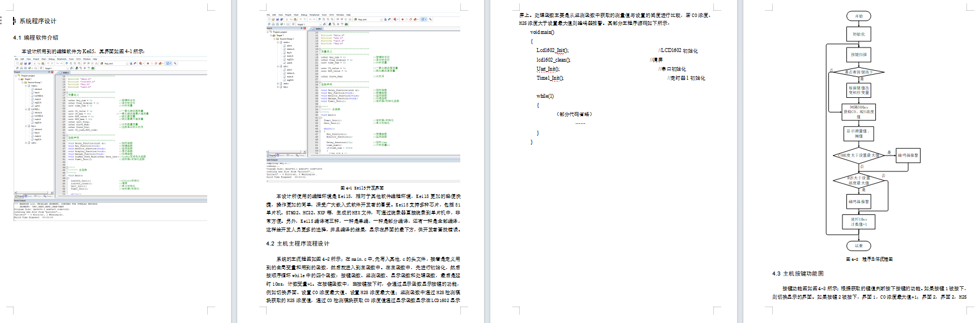Click the three-dot handle beside the chapter title

(x=2, y=21)
